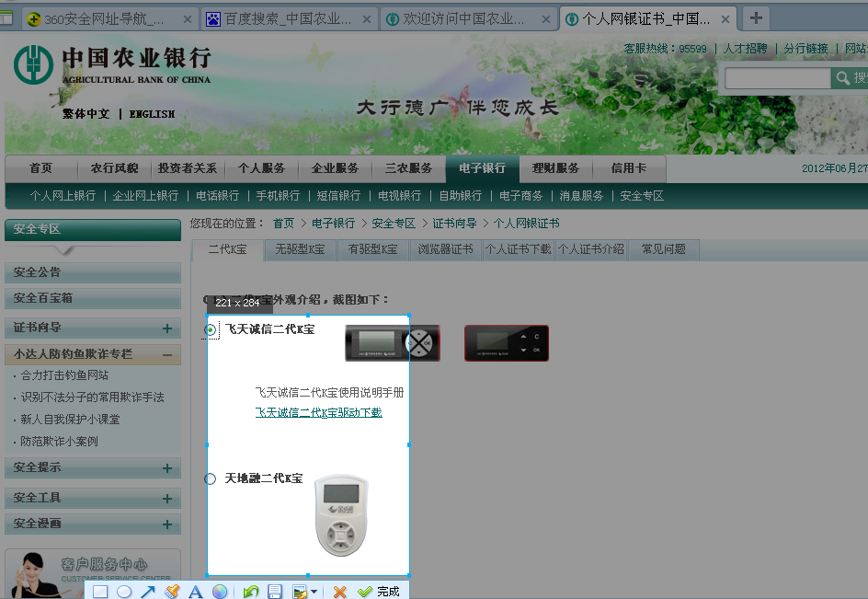
Task: Click the 客户服务中心 banner
Action: click(x=93, y=574)
